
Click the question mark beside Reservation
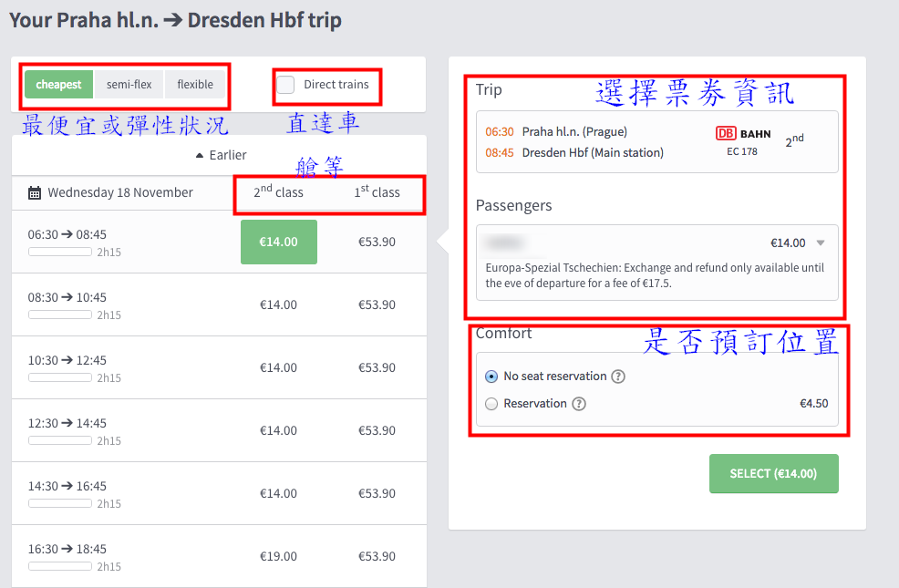coord(578,404)
